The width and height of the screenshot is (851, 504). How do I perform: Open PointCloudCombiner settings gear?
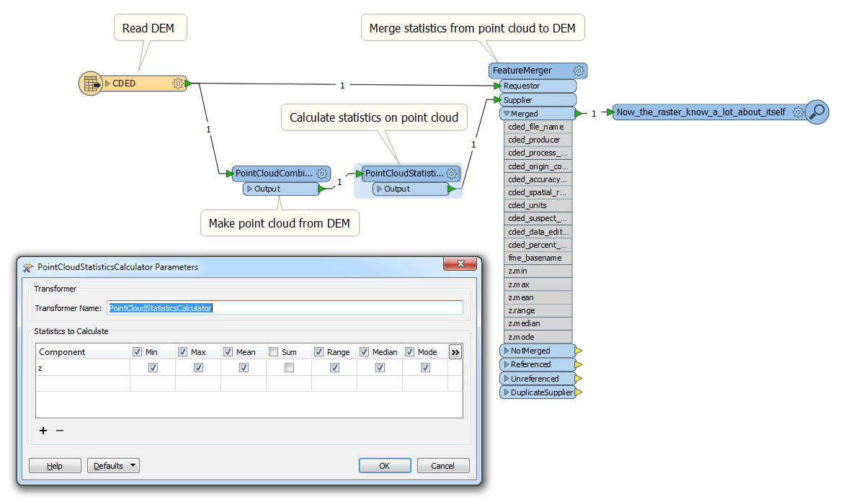click(322, 174)
